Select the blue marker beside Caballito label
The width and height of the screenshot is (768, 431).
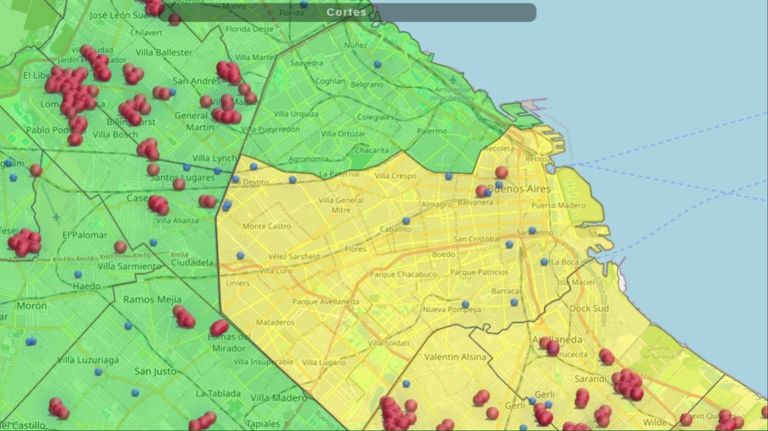coord(406,221)
